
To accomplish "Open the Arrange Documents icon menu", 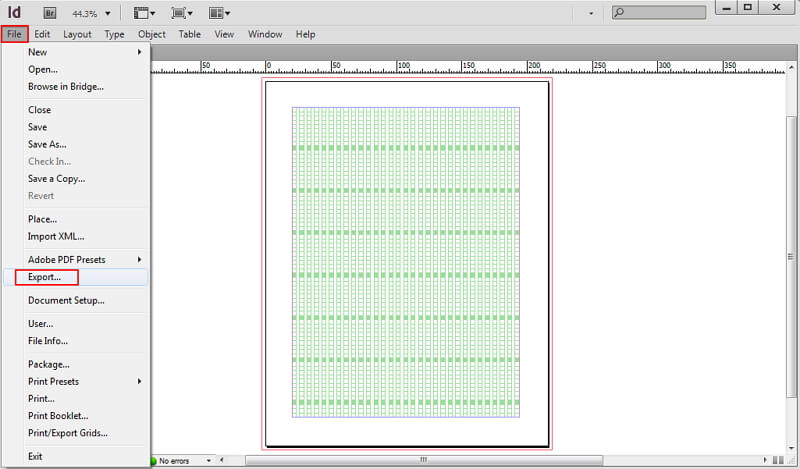I will pyautogui.click(x=219, y=14).
